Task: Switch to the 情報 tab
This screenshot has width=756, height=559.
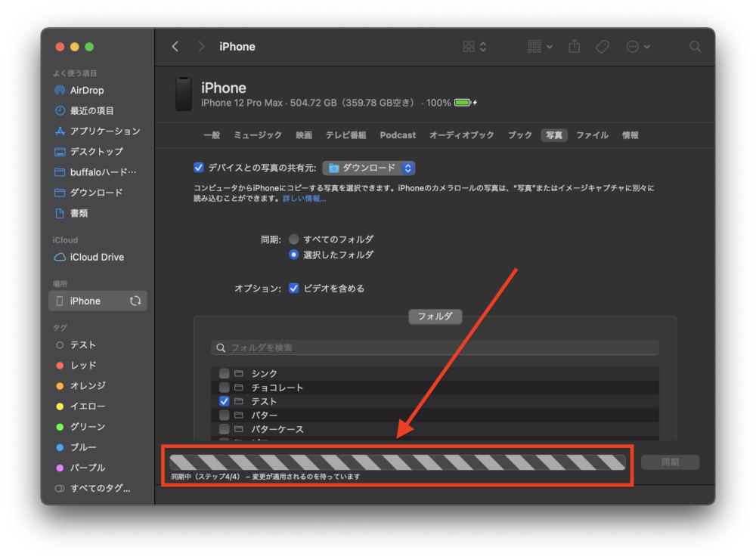Action: tap(631, 135)
